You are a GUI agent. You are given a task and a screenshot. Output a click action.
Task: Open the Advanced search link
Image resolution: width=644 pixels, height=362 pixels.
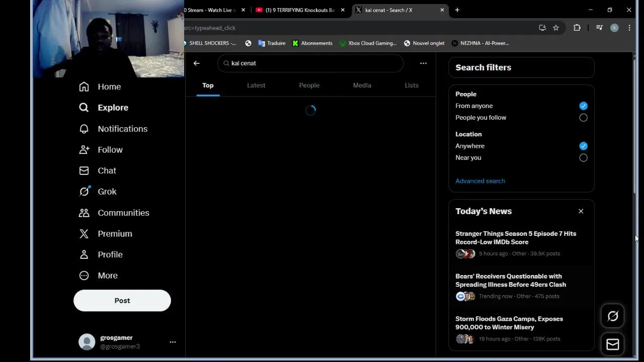(x=480, y=181)
